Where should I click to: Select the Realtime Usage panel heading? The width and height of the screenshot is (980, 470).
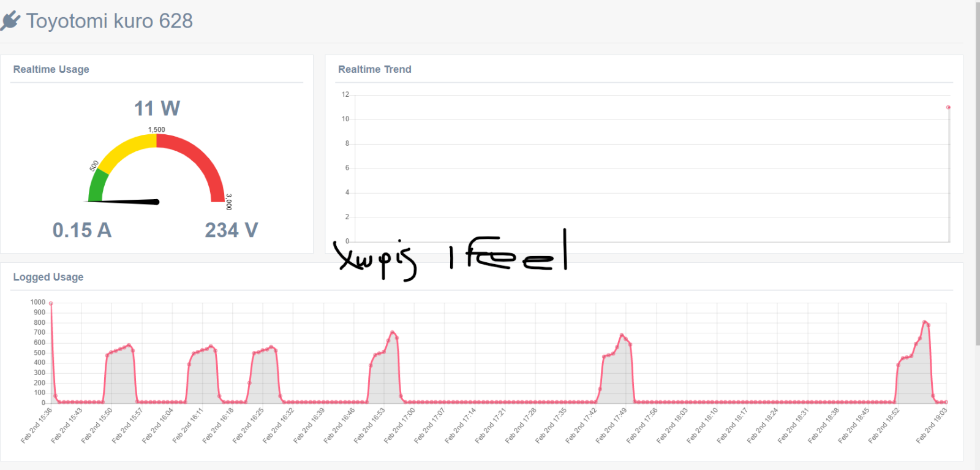pos(51,69)
